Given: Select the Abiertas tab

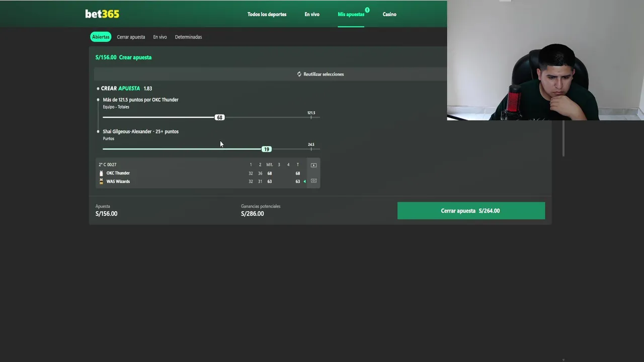Looking at the screenshot, I should [x=101, y=37].
